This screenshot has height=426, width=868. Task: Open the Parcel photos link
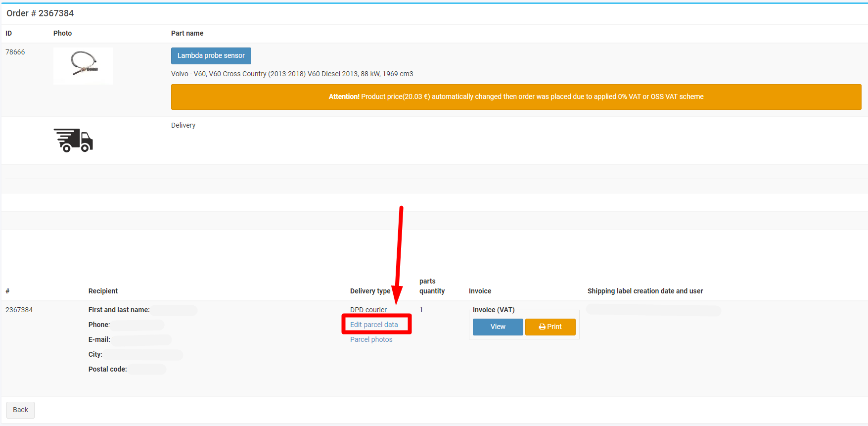tap(371, 339)
